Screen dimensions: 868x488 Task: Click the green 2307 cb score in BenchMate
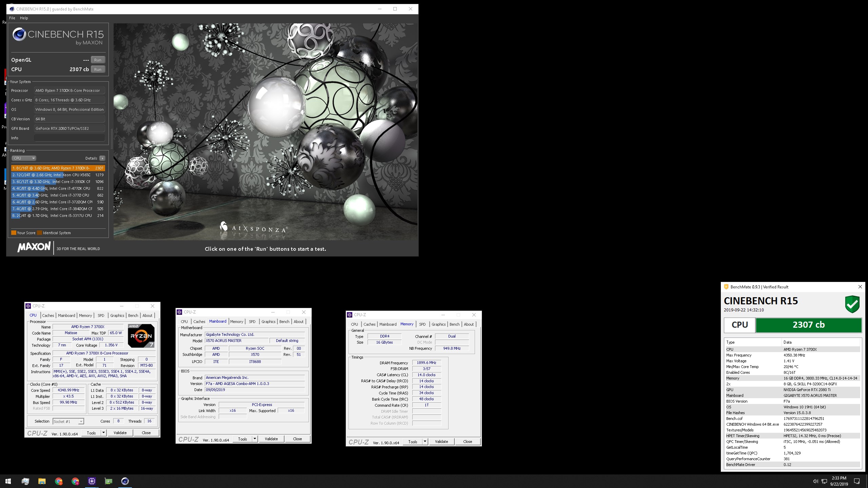click(x=808, y=325)
